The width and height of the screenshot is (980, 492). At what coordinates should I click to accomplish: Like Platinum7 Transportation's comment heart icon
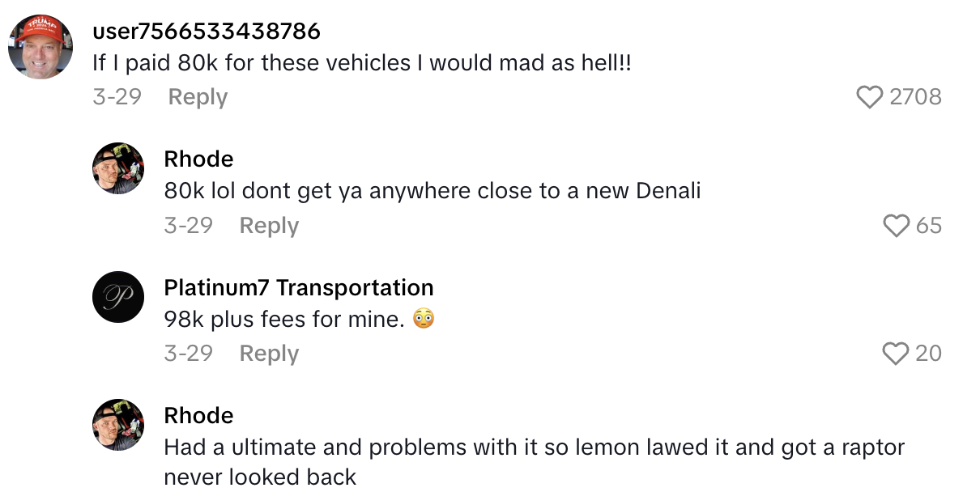coord(895,354)
